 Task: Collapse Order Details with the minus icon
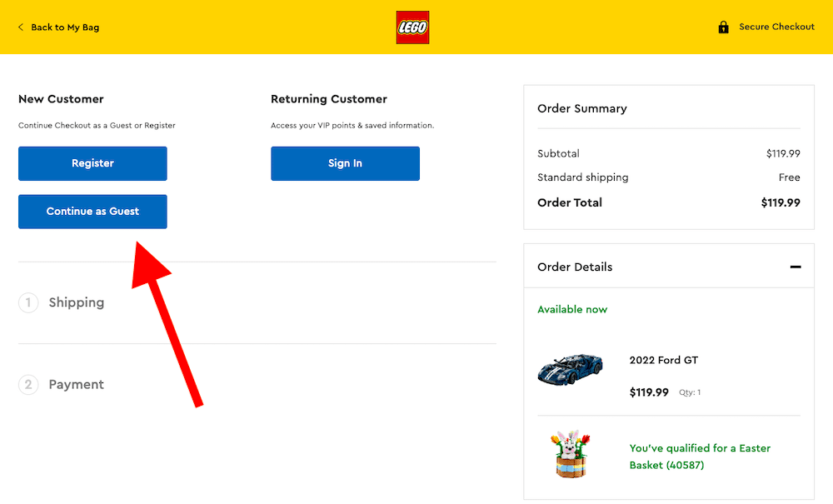point(796,267)
